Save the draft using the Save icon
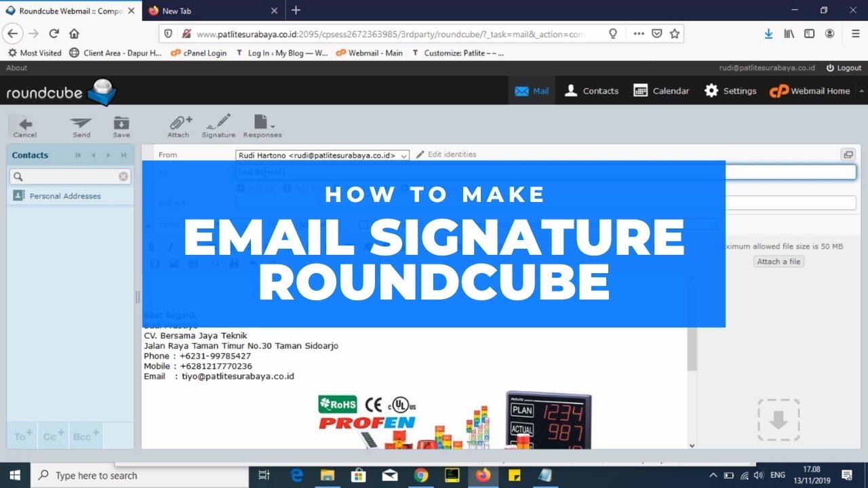868x488 pixels. [121, 126]
